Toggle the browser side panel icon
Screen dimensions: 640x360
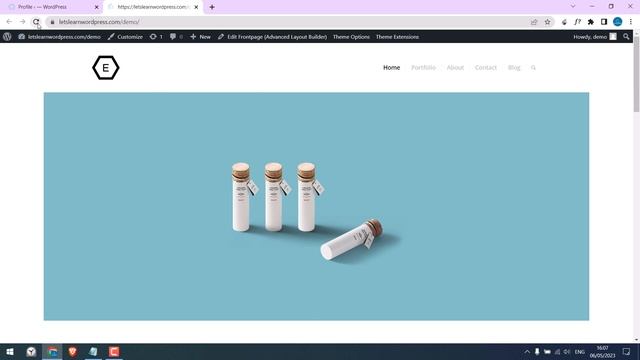[x=604, y=22]
